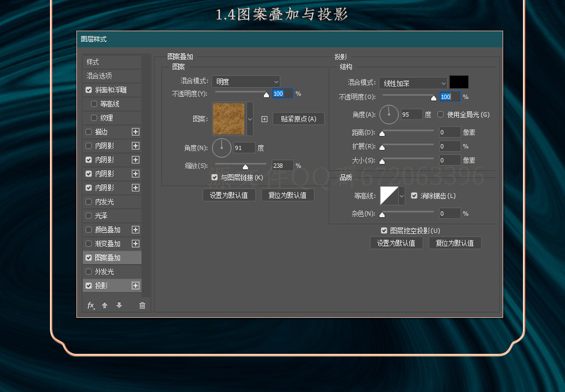Click the 杂色(N) noise slider
Screen dimensions: 565x392
(408, 213)
